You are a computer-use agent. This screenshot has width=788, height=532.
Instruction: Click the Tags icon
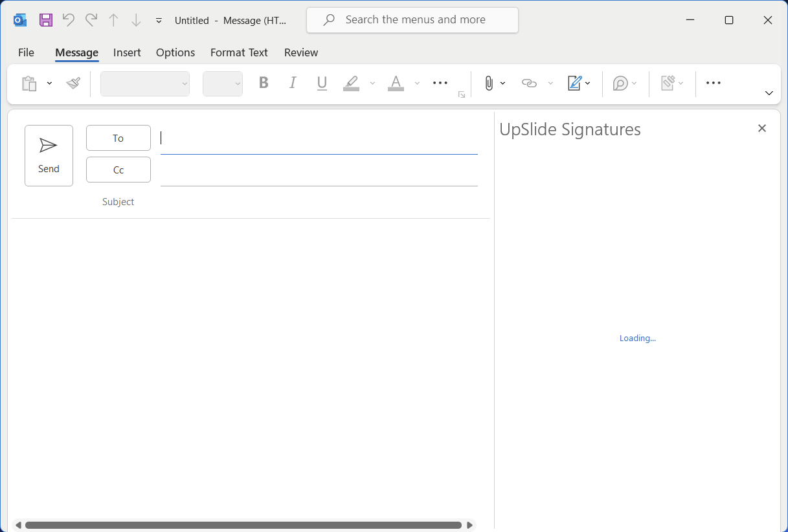pyautogui.click(x=669, y=83)
